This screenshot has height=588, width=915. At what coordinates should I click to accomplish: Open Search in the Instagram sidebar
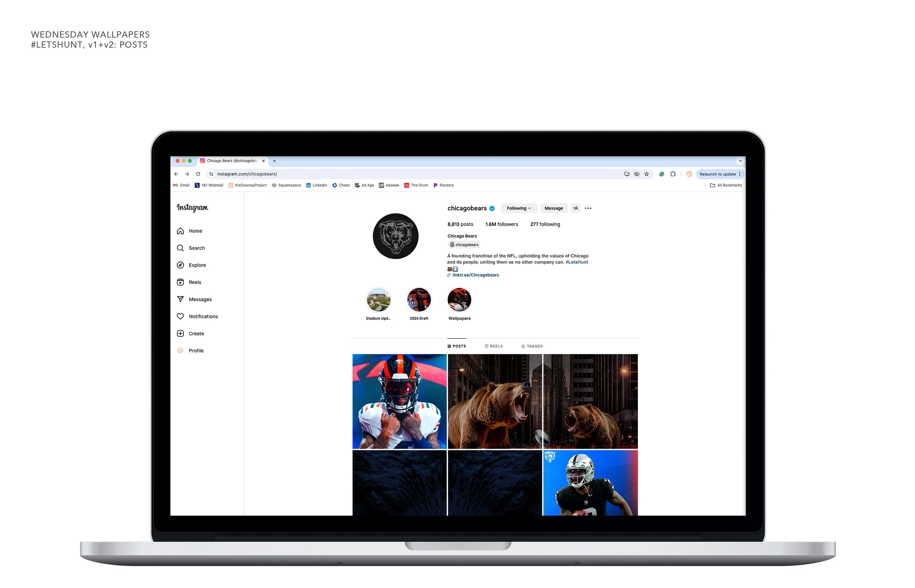tap(191, 248)
